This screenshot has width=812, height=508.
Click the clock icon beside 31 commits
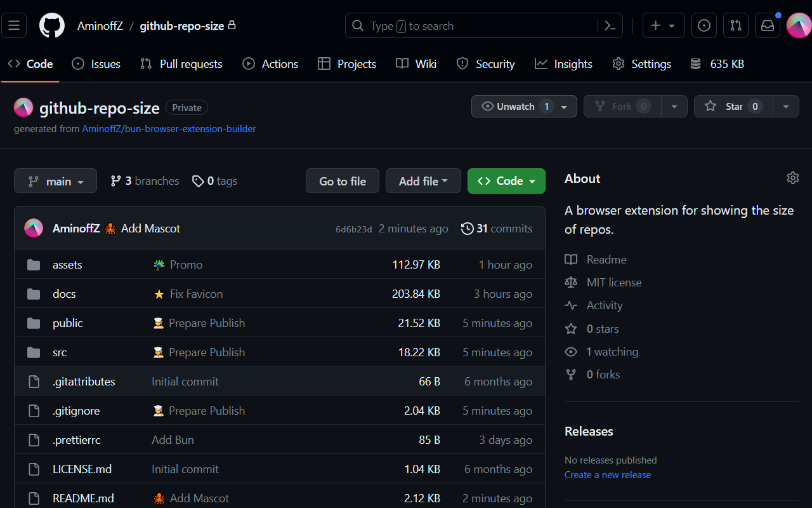click(468, 228)
